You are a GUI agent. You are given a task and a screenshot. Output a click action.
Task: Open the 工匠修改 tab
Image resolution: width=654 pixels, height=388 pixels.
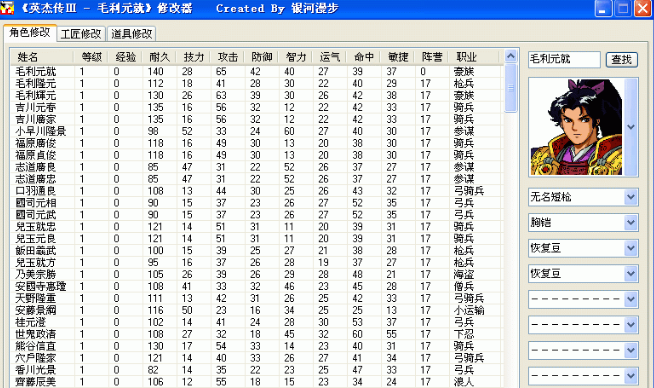pos(81,34)
